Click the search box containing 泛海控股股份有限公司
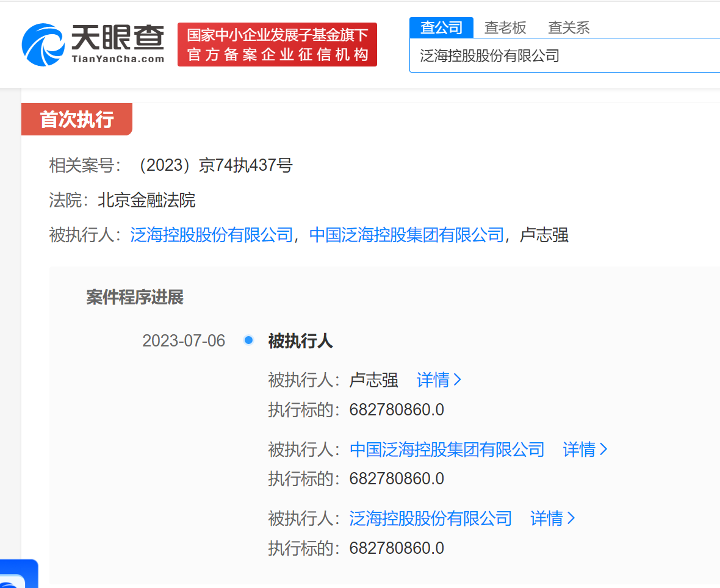Image resolution: width=720 pixels, height=588 pixels. coord(564,56)
